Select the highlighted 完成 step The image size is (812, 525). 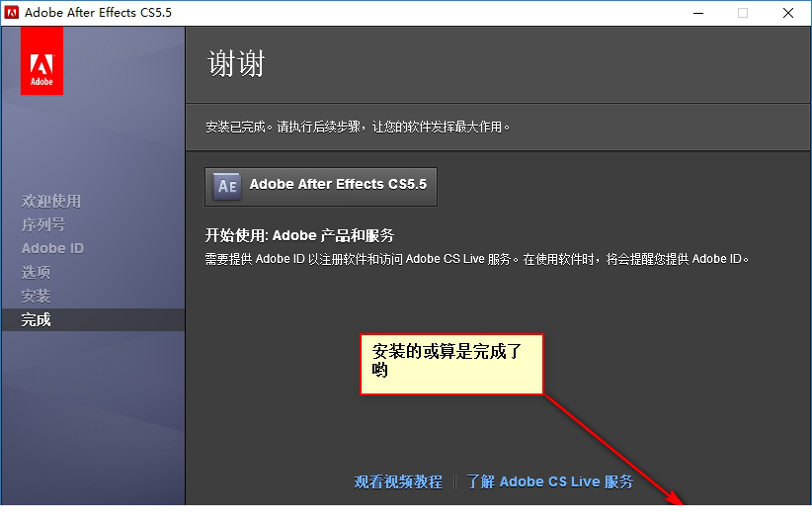pos(93,319)
